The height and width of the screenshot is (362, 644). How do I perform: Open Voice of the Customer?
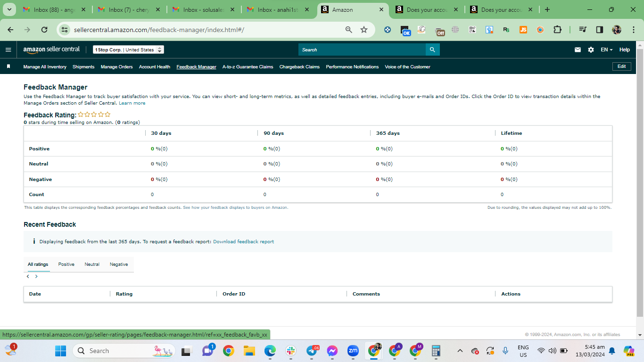pyautogui.click(x=407, y=67)
